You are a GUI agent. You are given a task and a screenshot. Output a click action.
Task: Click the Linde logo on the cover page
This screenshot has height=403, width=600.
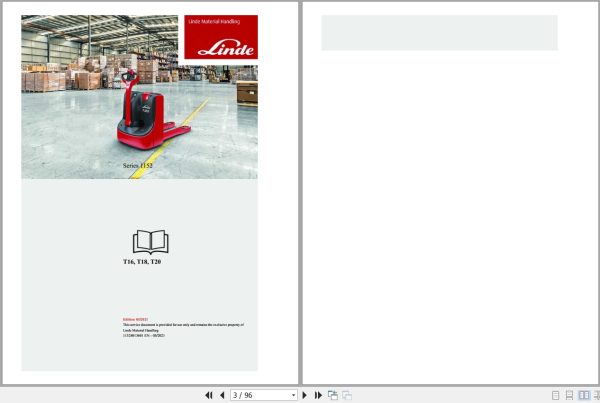coord(226,49)
